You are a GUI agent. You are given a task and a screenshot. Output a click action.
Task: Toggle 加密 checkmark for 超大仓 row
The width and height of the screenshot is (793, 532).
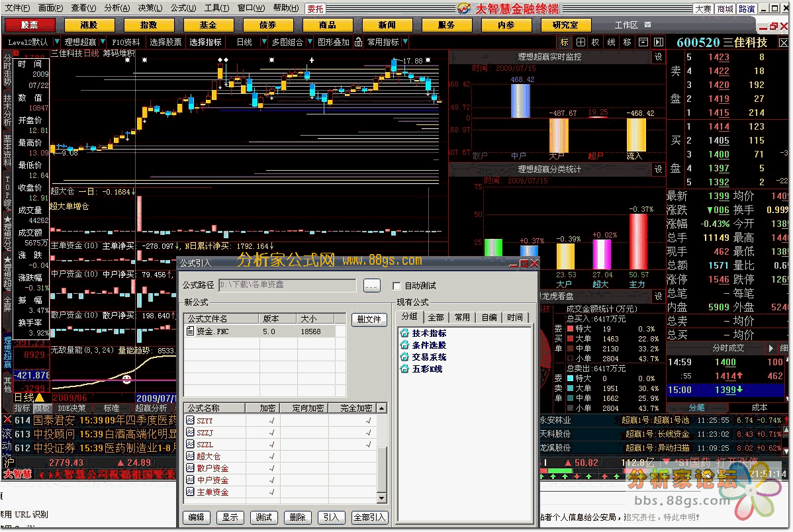(x=271, y=457)
